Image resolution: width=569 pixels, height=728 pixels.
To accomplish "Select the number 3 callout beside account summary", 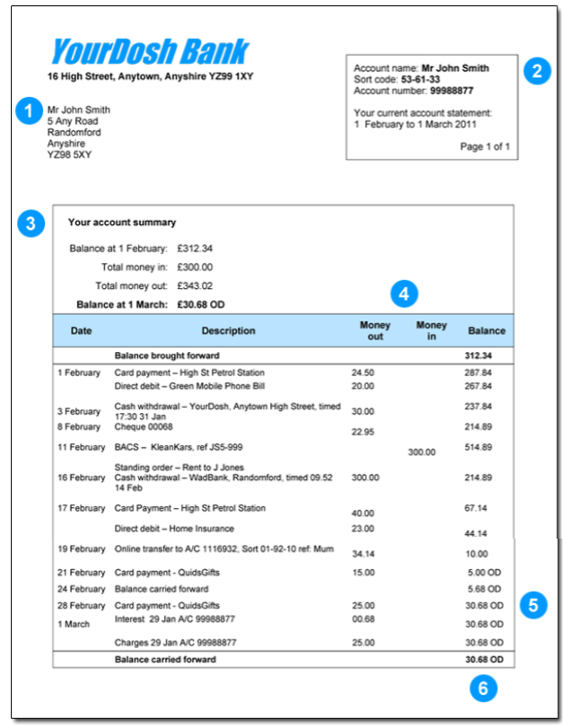I will tap(31, 224).
